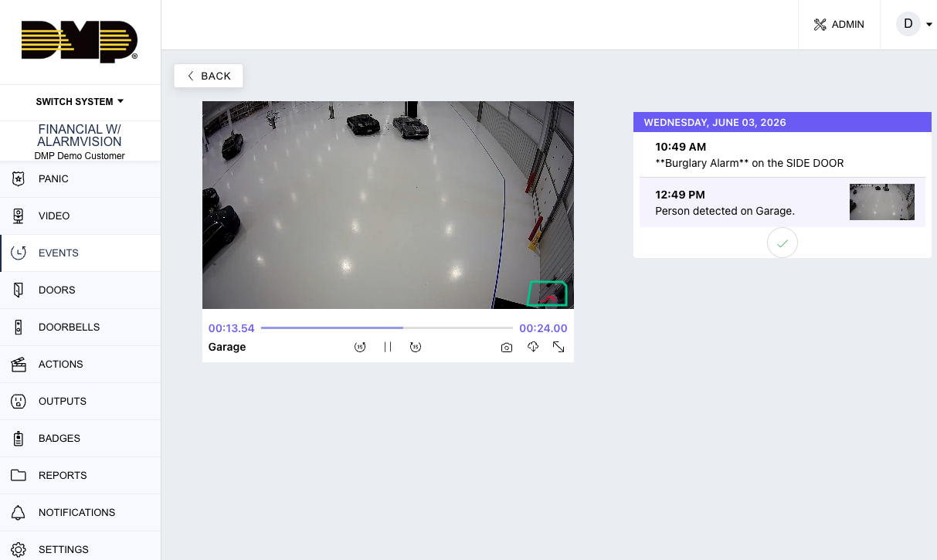Pause the Garage video
Image resolution: width=937 pixels, height=560 pixels.
click(388, 348)
